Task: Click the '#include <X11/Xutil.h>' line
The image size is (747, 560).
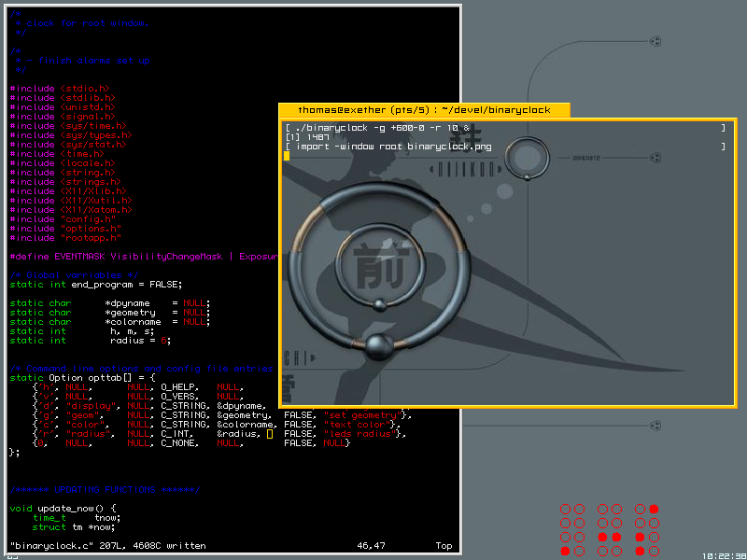Action: pos(71,201)
